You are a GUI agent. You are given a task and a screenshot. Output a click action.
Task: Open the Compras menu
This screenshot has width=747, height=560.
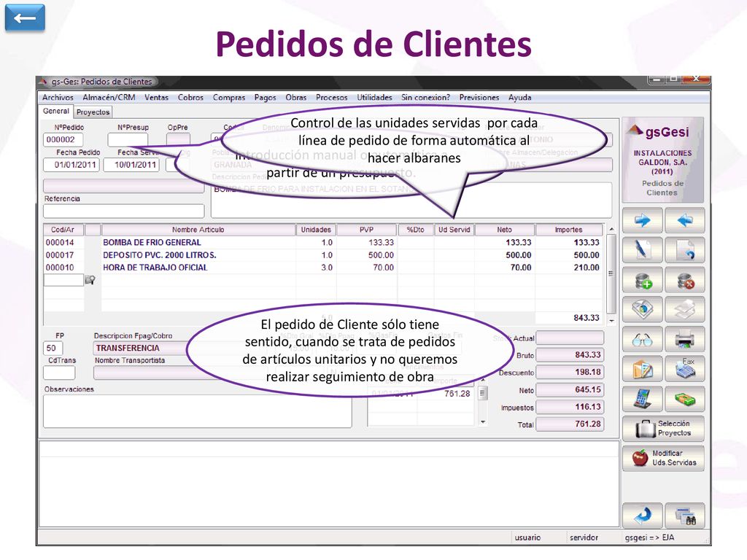click(228, 97)
